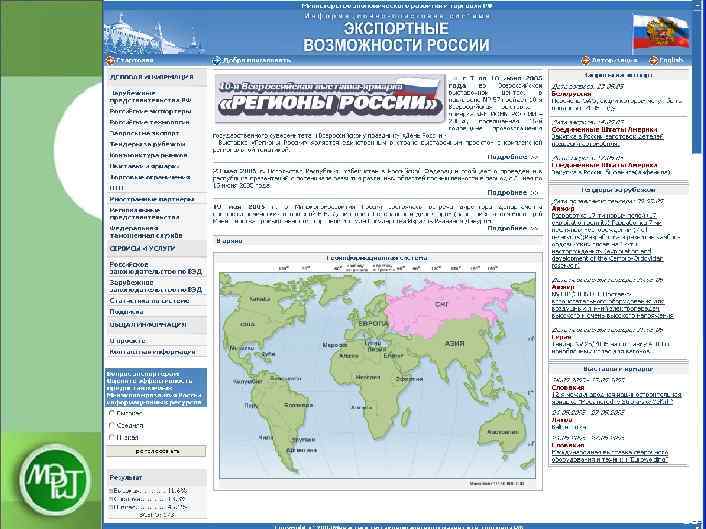Viewport: 706px width, 529px height.
Task: Click Куба on the world map
Action: click(269, 354)
